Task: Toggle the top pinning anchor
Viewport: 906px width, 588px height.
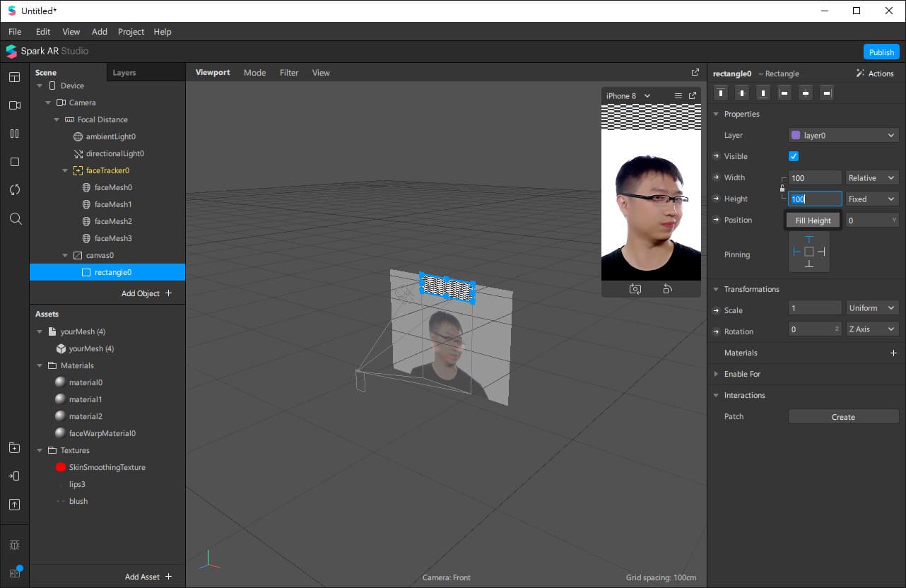Action: pos(809,240)
